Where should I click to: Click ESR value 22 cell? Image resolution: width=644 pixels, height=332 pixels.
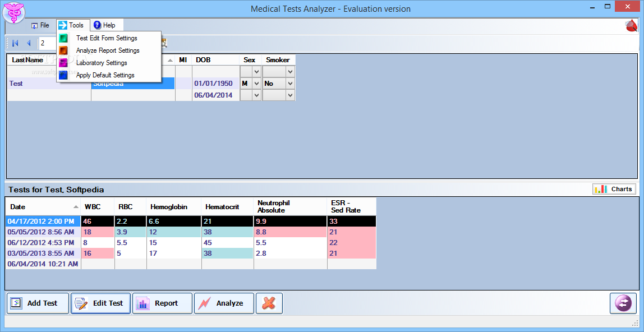pyautogui.click(x=352, y=242)
